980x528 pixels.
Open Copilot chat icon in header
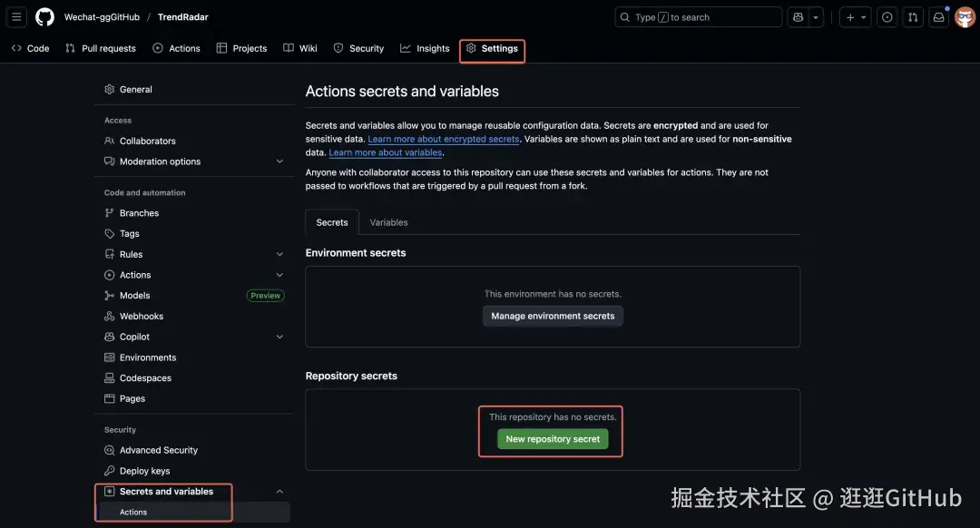coord(798,17)
